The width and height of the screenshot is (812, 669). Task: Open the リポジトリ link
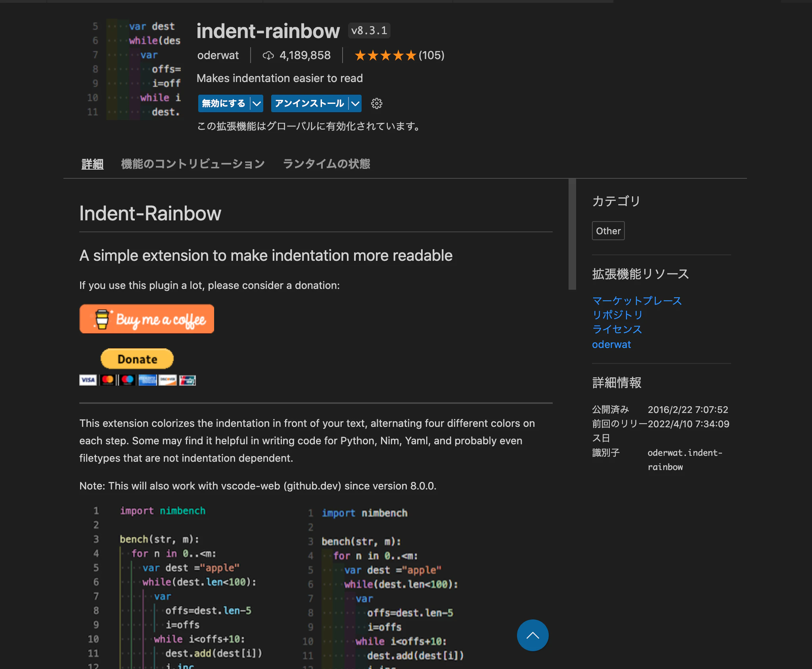pos(617,315)
